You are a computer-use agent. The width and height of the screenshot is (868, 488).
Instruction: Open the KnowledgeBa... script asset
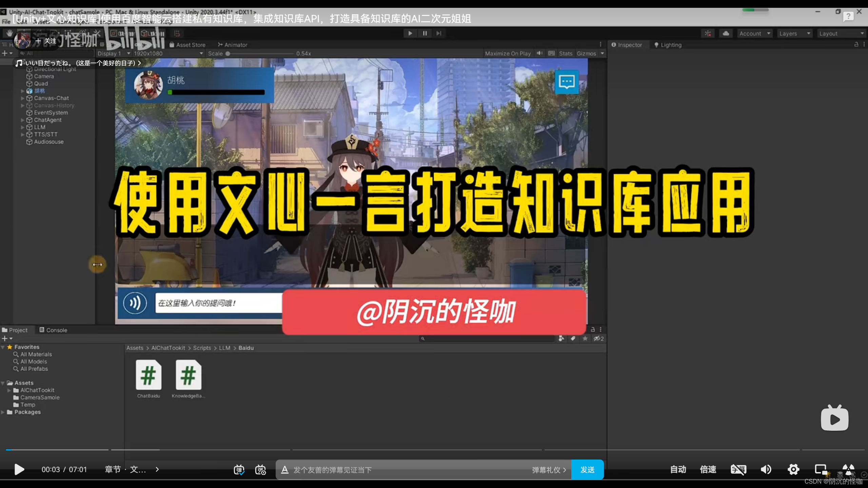click(x=189, y=379)
